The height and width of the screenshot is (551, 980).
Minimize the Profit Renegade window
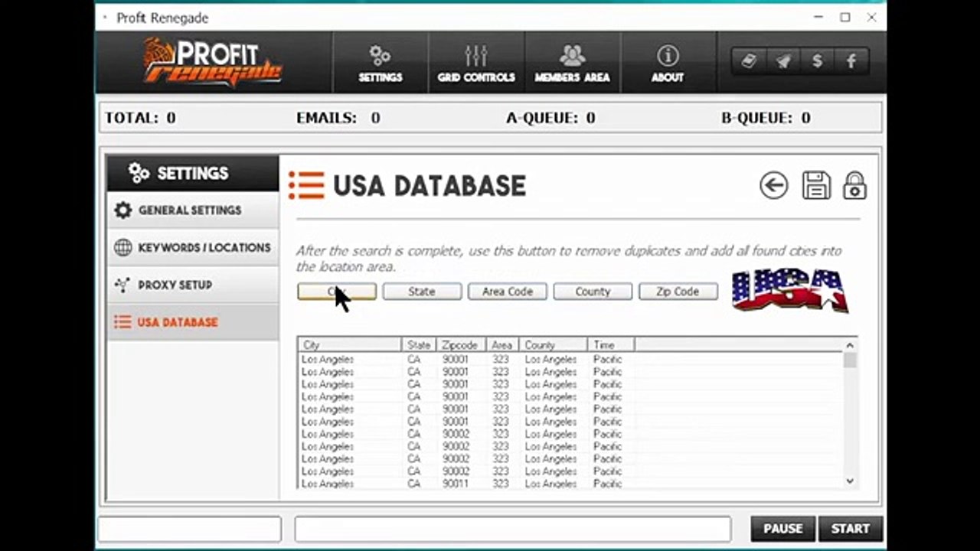[819, 17]
